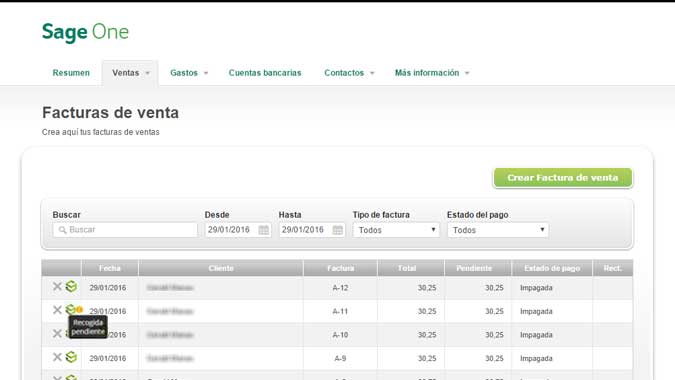
Task: Open Cuentas bancarias section
Action: 265,73
